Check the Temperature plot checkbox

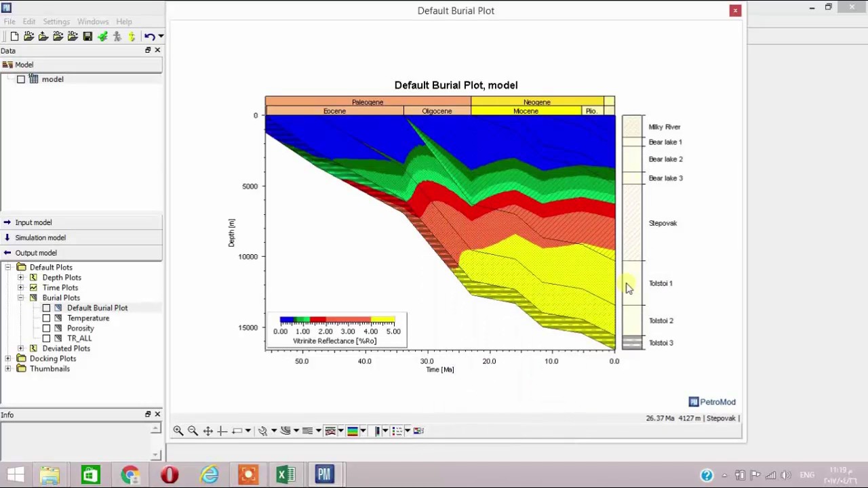pos(46,318)
